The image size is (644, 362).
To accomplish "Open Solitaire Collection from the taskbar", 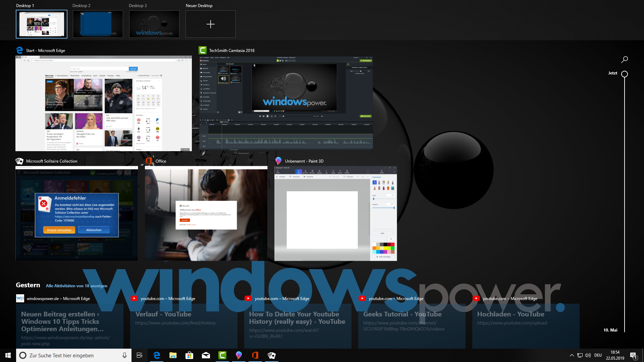I will click(272, 355).
